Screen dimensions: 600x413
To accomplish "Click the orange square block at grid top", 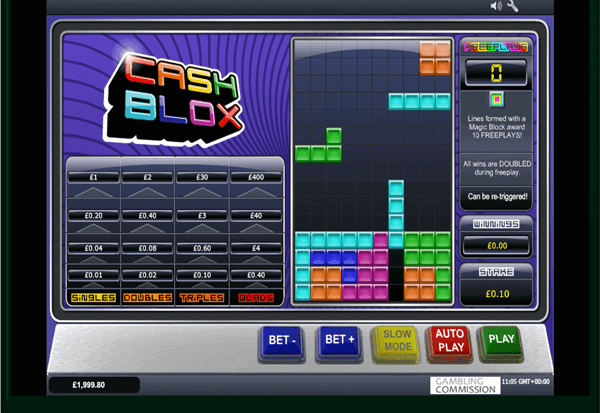I will click(435, 58).
